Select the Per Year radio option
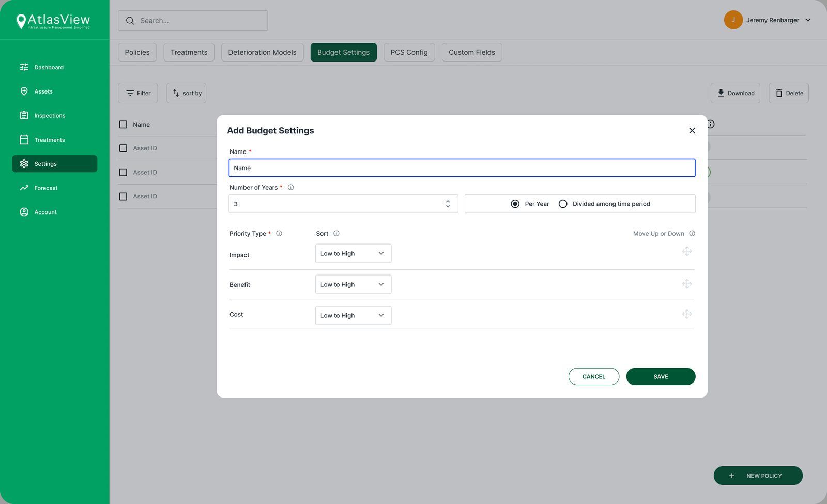The image size is (827, 504). pyautogui.click(x=515, y=204)
